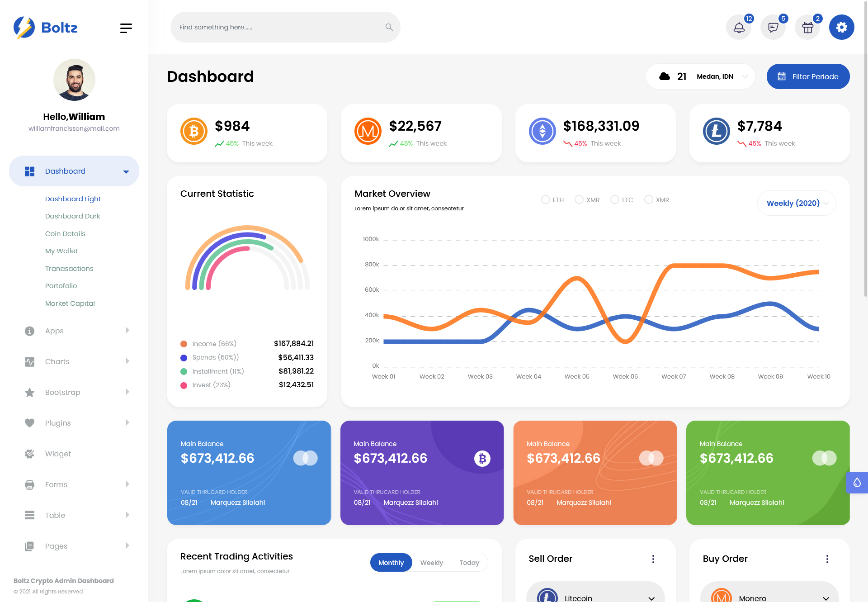Click the search magnifier icon
This screenshot has width=868, height=602.
(389, 27)
